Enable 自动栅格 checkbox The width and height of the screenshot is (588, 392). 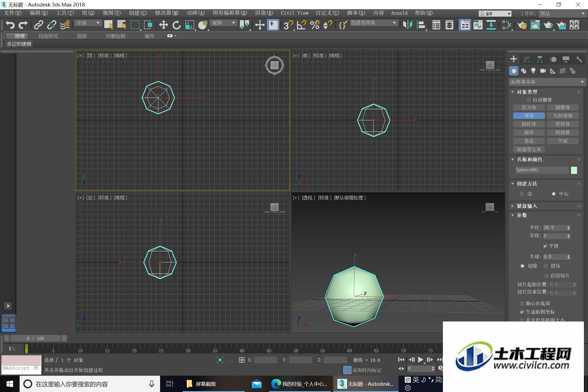pos(529,100)
